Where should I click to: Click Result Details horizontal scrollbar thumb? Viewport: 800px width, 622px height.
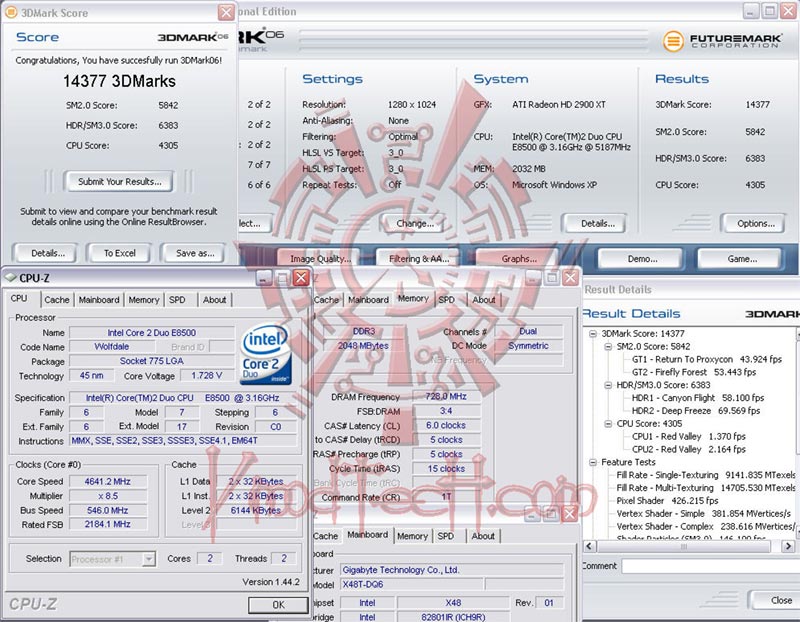click(684, 546)
